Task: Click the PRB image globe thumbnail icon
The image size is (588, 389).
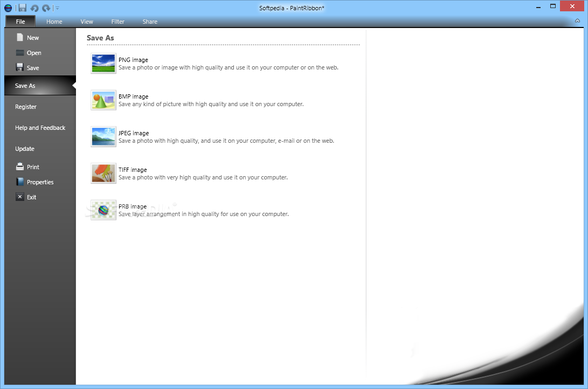Action: pos(103,210)
